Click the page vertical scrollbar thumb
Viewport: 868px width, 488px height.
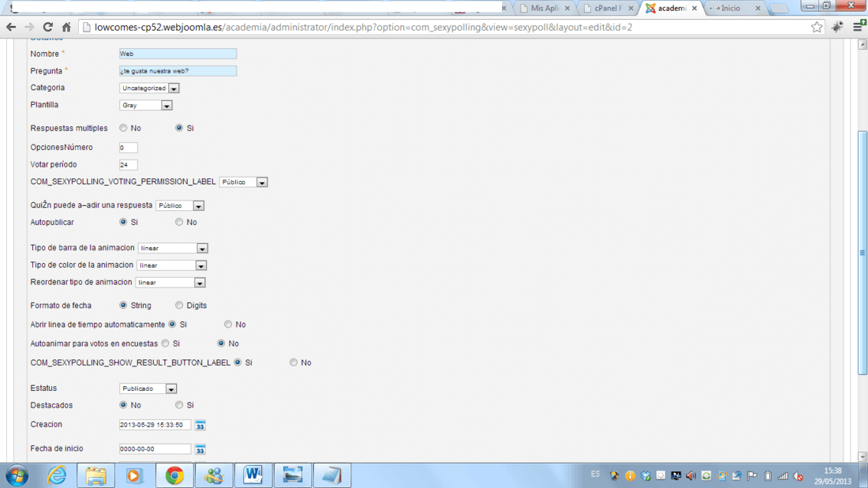point(862,253)
